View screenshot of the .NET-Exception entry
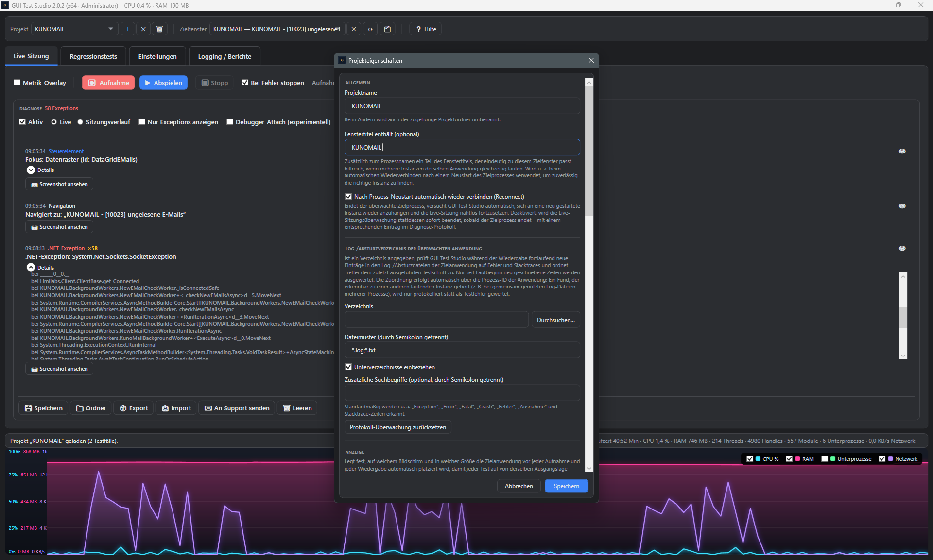Screen dimensions: 933x560 [59, 369]
